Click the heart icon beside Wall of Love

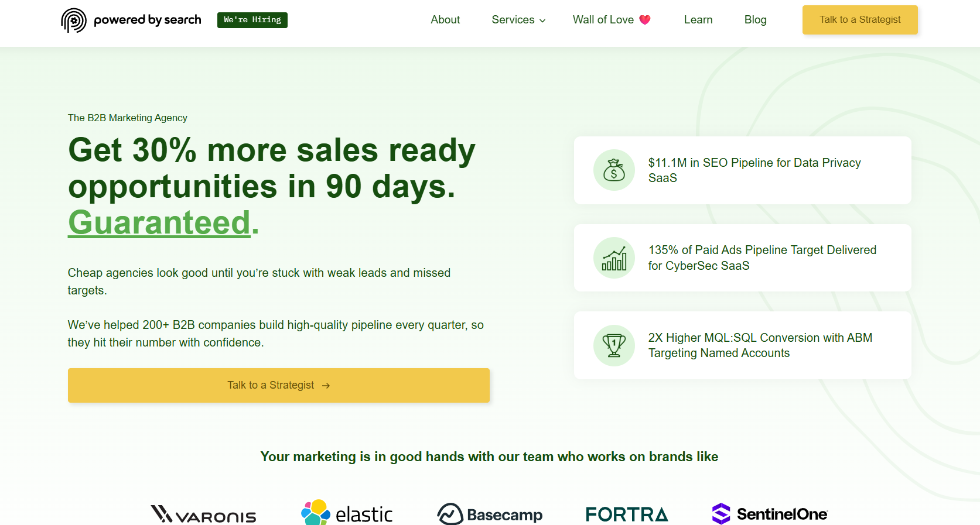(645, 20)
